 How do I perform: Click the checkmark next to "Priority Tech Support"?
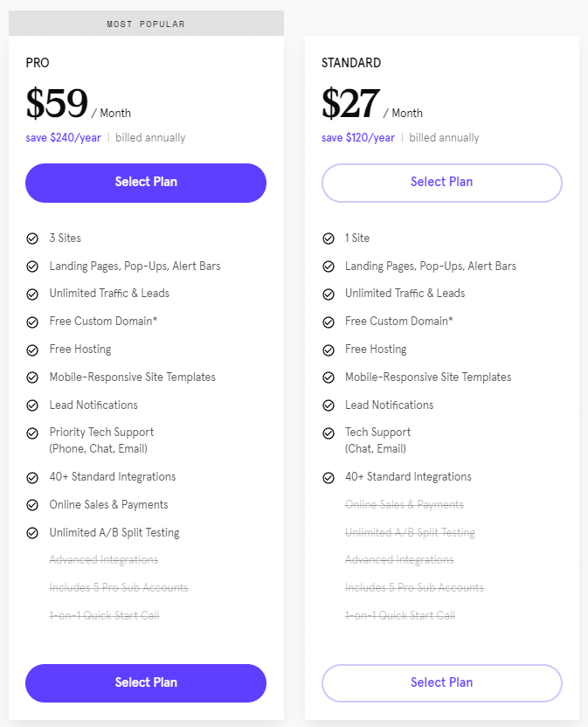32,432
